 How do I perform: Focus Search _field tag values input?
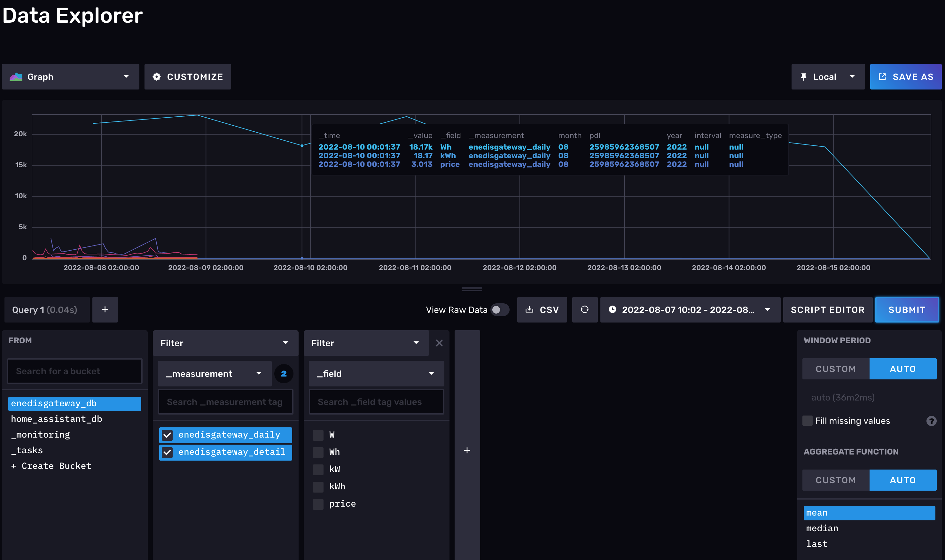[x=376, y=402]
